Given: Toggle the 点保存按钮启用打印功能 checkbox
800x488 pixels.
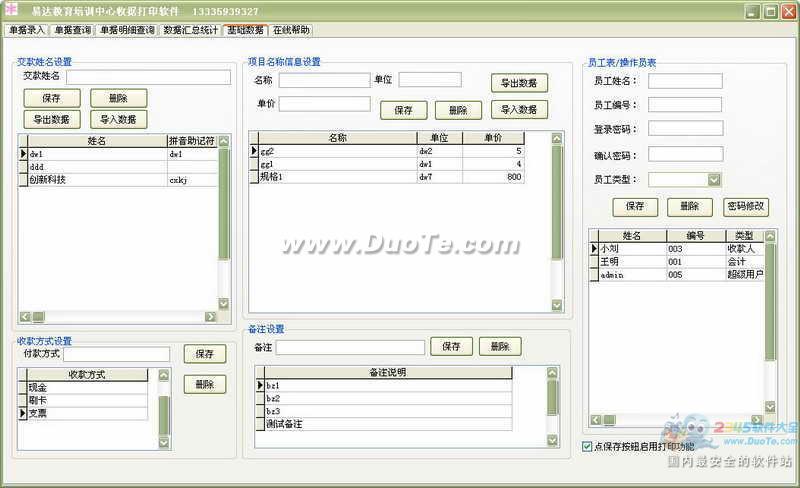Looking at the screenshot, I should (x=587, y=446).
